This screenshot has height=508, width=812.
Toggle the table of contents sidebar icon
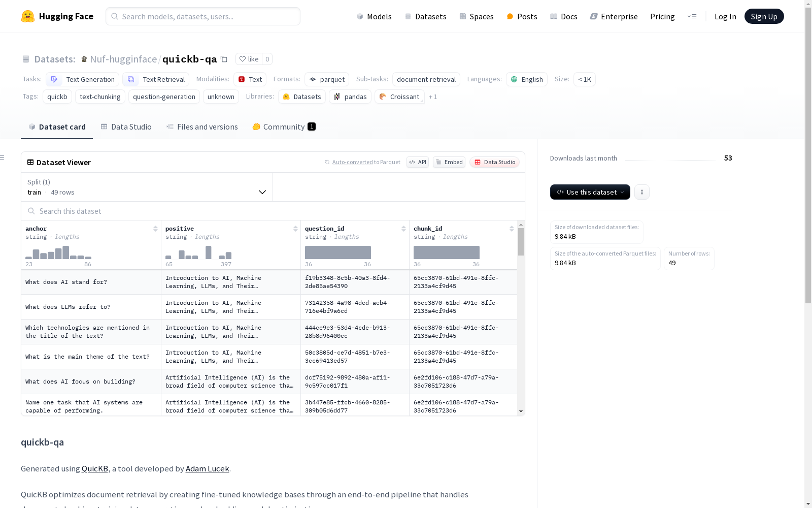[2, 157]
